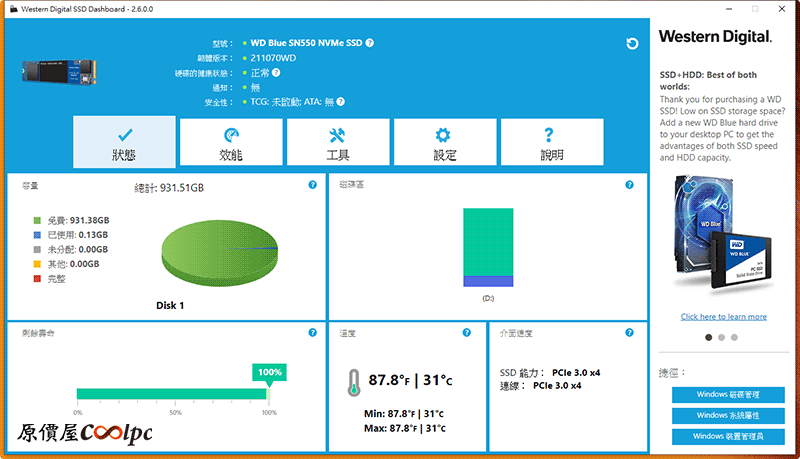Click firmware version '211070WD'
This screenshot has height=459, width=800.
pyautogui.click(x=273, y=58)
